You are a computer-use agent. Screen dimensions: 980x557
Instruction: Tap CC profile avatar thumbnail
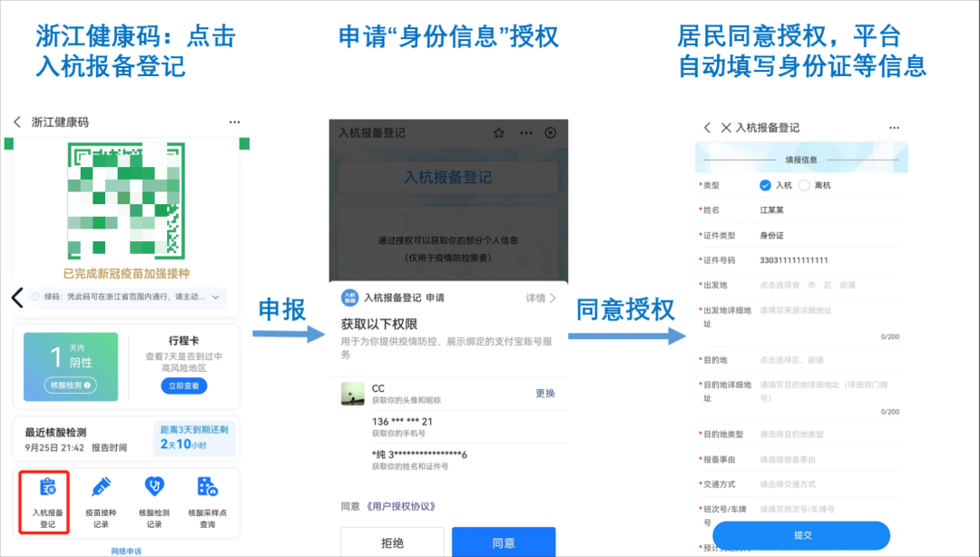[x=352, y=394]
